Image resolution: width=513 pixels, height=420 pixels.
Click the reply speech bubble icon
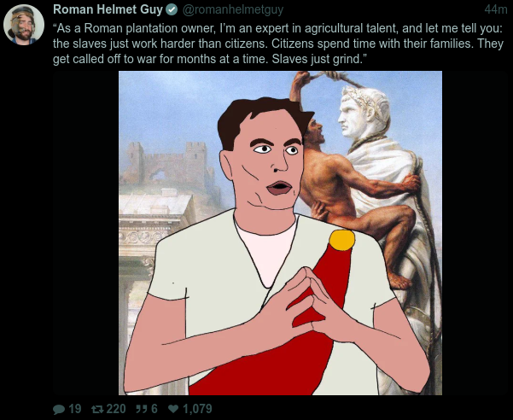[x=59, y=409]
